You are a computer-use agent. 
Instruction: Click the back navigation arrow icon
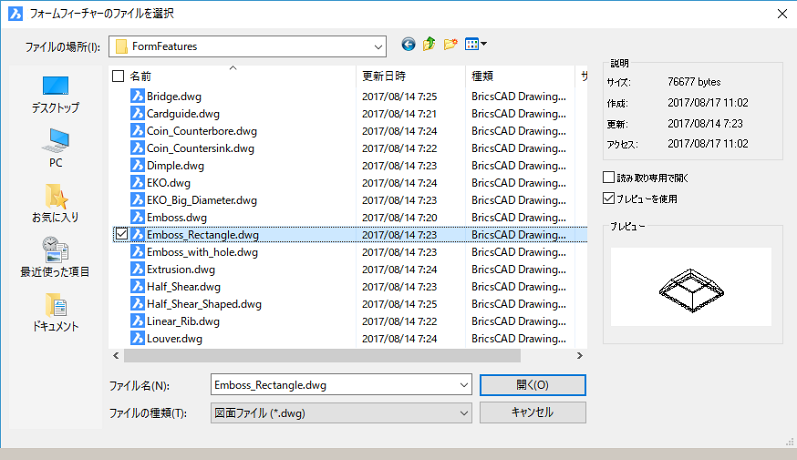pos(408,44)
